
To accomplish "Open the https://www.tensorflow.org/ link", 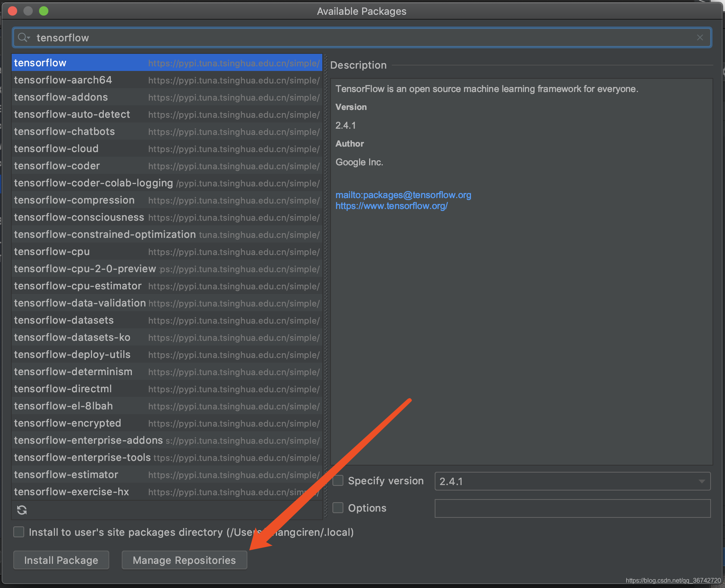I will [x=391, y=205].
